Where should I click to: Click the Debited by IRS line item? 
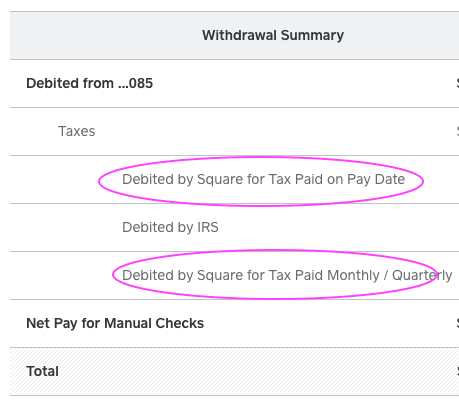170,227
